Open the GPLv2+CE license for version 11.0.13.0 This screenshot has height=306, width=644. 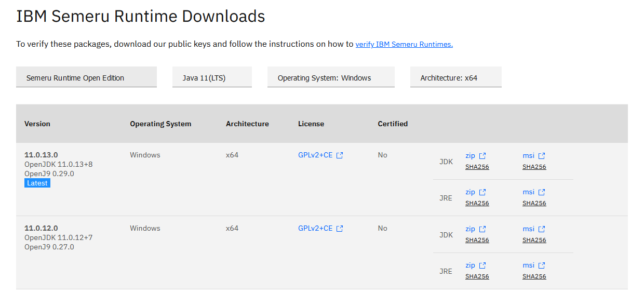[x=316, y=154]
